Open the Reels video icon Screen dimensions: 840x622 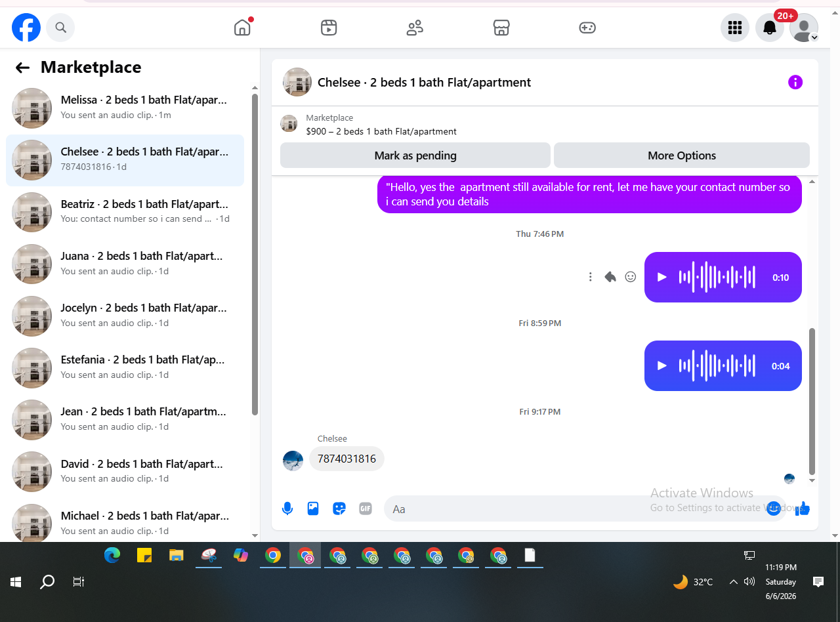[x=329, y=28]
